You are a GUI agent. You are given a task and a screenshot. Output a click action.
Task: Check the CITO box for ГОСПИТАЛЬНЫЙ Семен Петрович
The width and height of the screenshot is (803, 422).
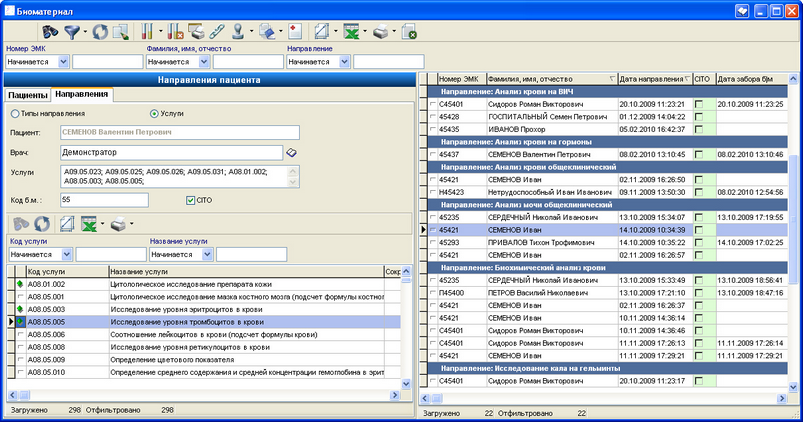[699, 117]
